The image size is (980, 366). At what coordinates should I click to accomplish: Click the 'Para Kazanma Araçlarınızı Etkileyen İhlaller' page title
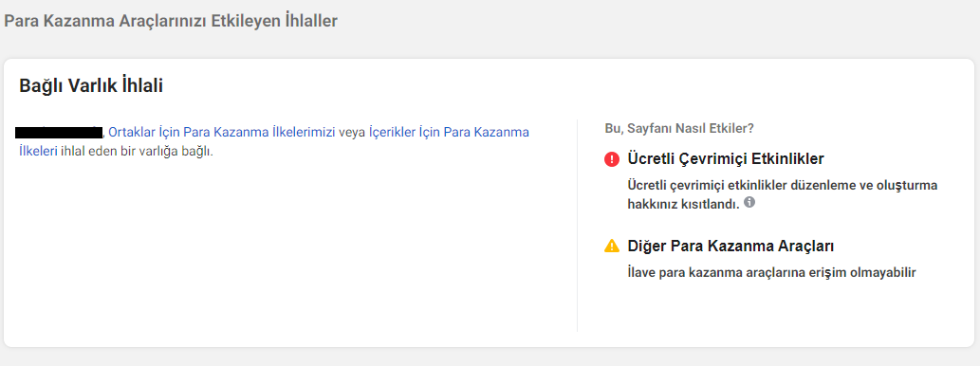[171, 21]
